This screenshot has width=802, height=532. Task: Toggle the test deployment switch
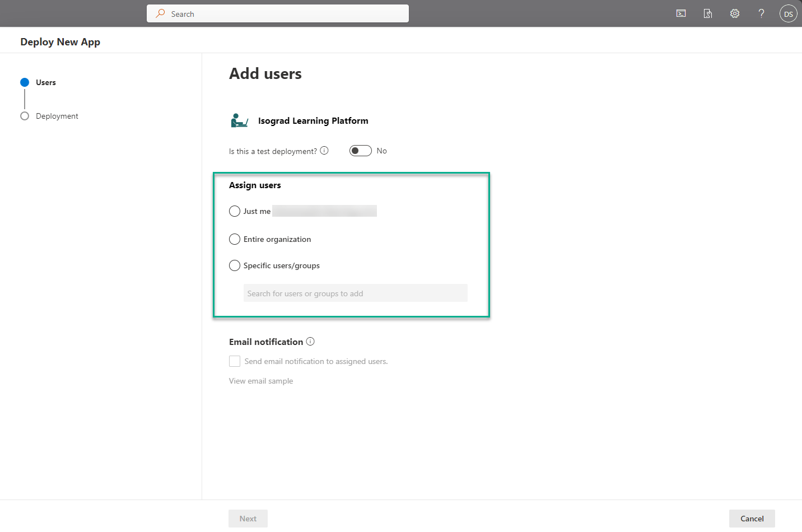click(x=361, y=151)
